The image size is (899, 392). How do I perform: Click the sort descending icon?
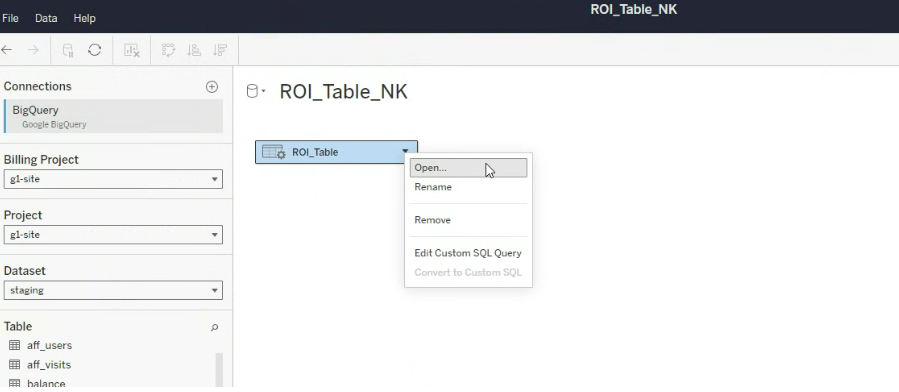pos(220,50)
